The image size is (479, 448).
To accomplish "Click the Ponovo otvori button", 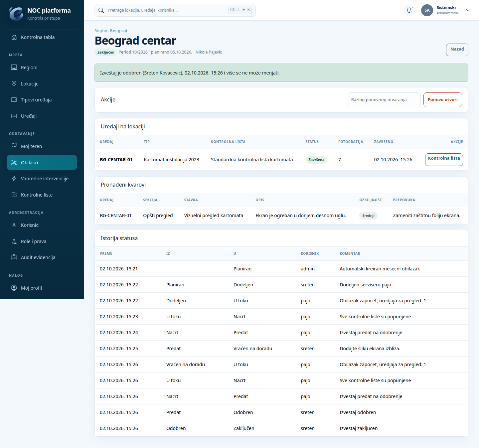I will (x=442, y=100).
